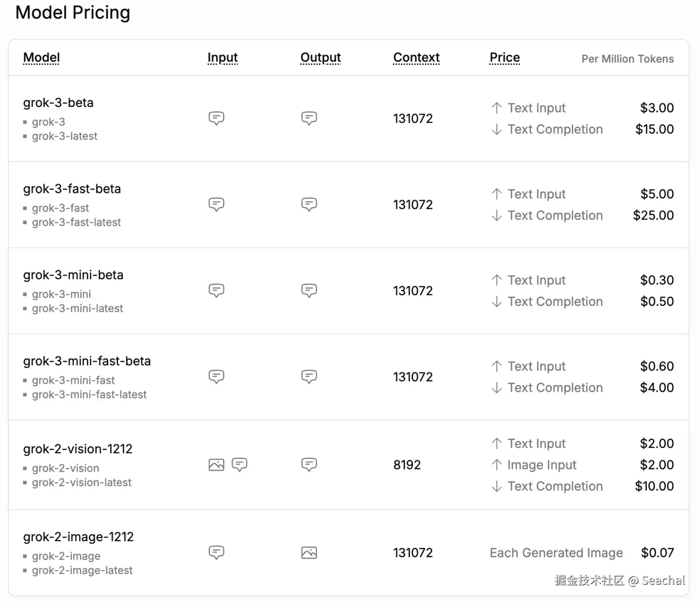Click the Price column header
The height and width of the screenshot is (602, 700).
click(504, 57)
